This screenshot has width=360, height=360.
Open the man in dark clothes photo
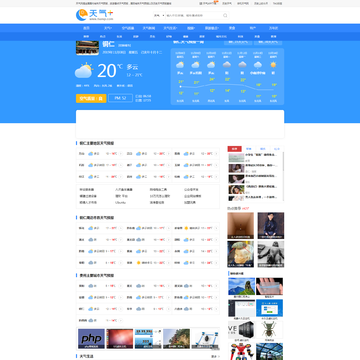click(x=271, y=226)
